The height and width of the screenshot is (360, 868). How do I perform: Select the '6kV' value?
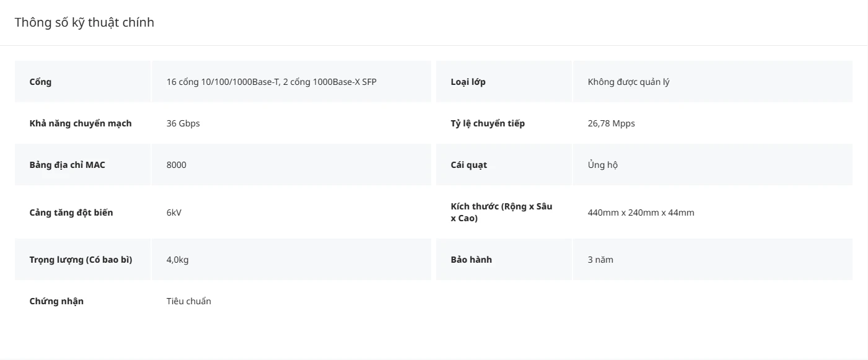[x=174, y=213]
